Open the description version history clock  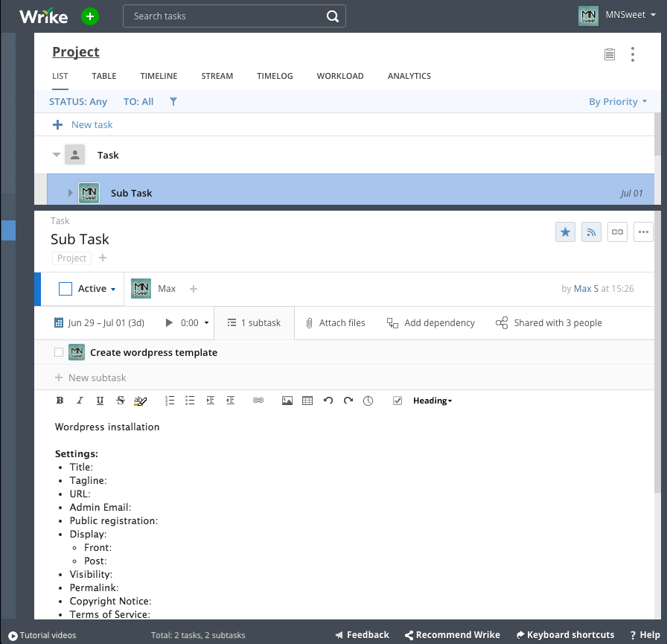(x=368, y=401)
